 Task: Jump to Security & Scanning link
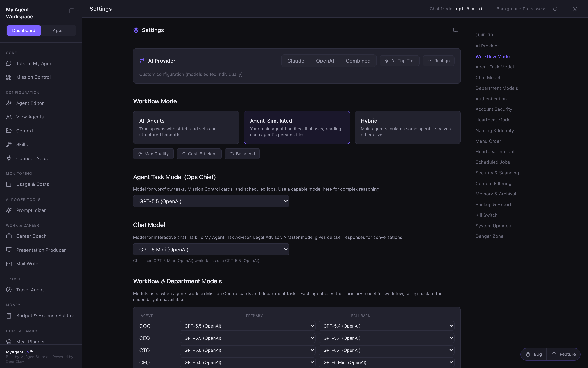497,173
